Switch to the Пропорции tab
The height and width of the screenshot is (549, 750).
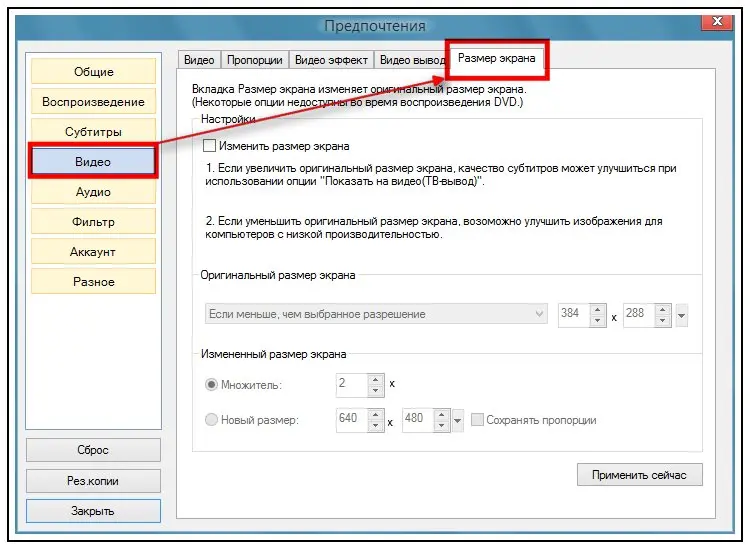coord(254,60)
